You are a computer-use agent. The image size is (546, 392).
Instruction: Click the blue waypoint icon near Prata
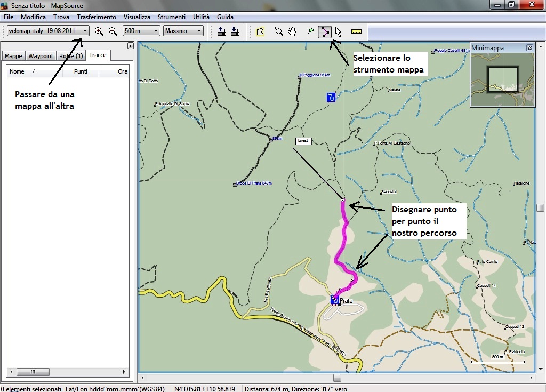click(x=335, y=299)
